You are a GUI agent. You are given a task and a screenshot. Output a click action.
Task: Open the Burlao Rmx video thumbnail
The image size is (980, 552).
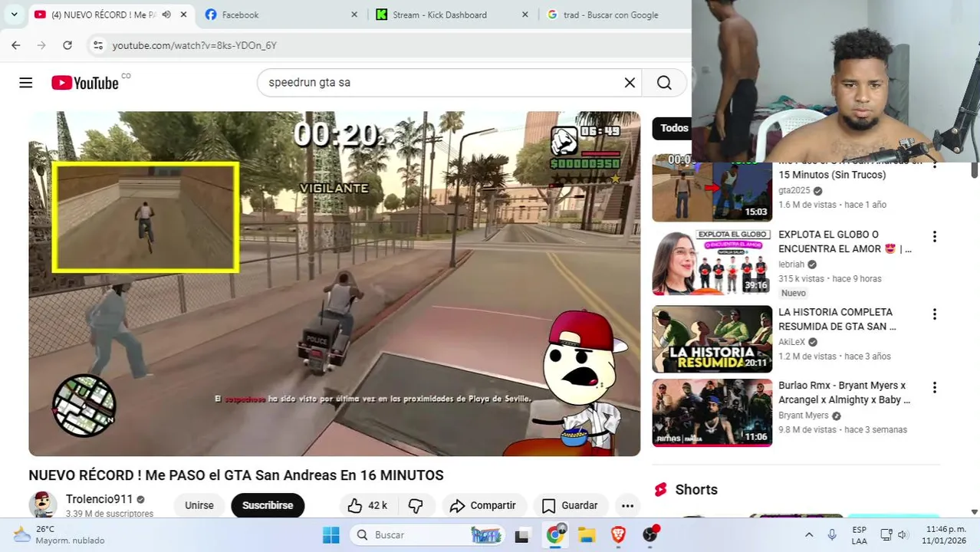click(x=712, y=412)
